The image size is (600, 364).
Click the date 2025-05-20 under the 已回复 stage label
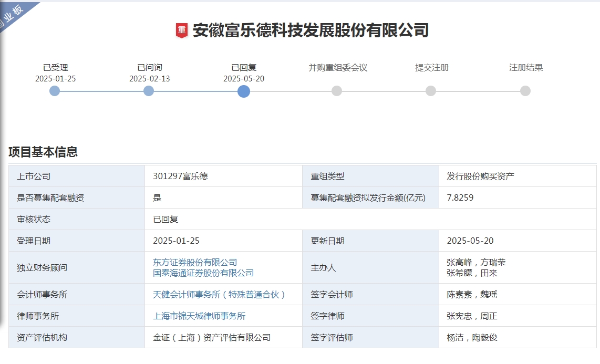[x=244, y=78]
